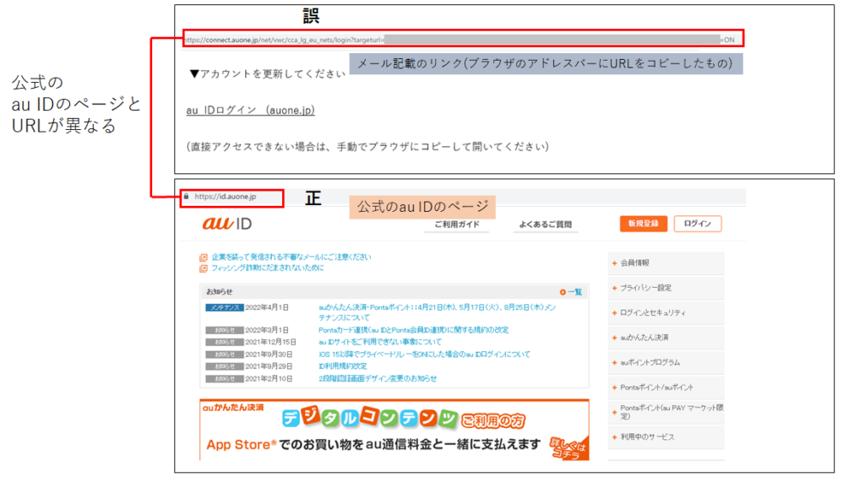The width and height of the screenshot is (865, 504).
Task: Open iOS 15 プライベートリレー notice
Action: coord(424,355)
